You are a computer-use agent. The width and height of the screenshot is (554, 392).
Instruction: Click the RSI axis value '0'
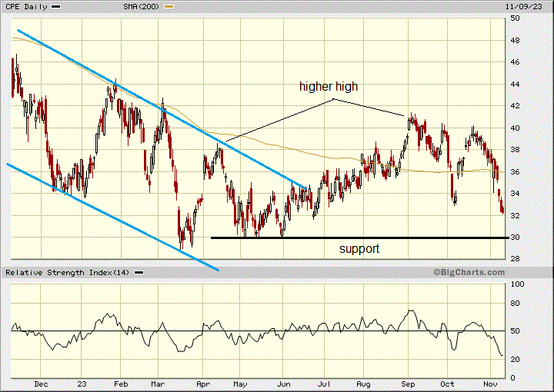[x=513, y=378]
